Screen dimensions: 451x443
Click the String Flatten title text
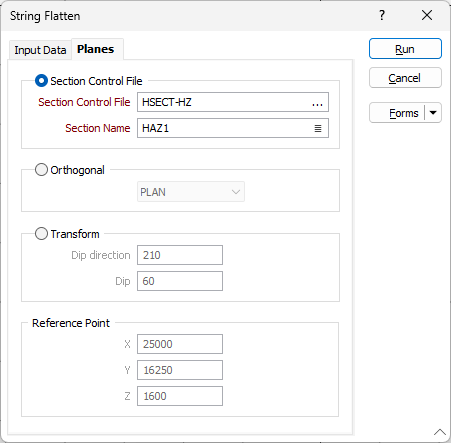pos(45,16)
